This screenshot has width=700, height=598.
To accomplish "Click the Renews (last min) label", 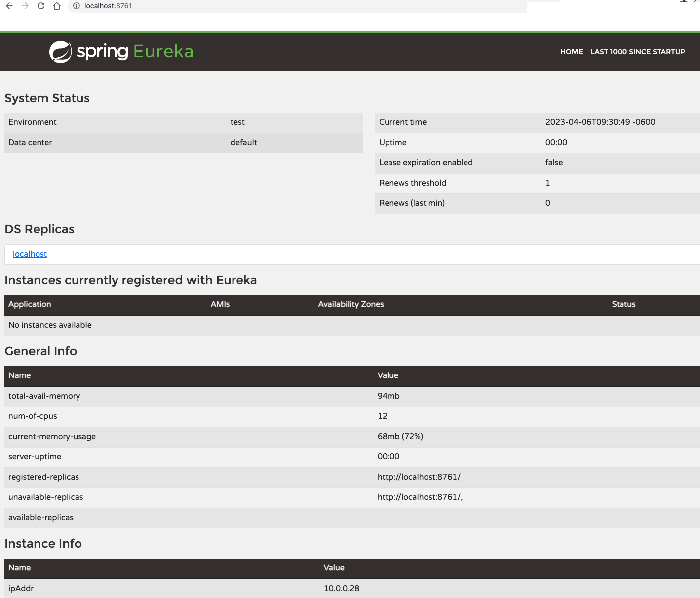I will coord(412,203).
